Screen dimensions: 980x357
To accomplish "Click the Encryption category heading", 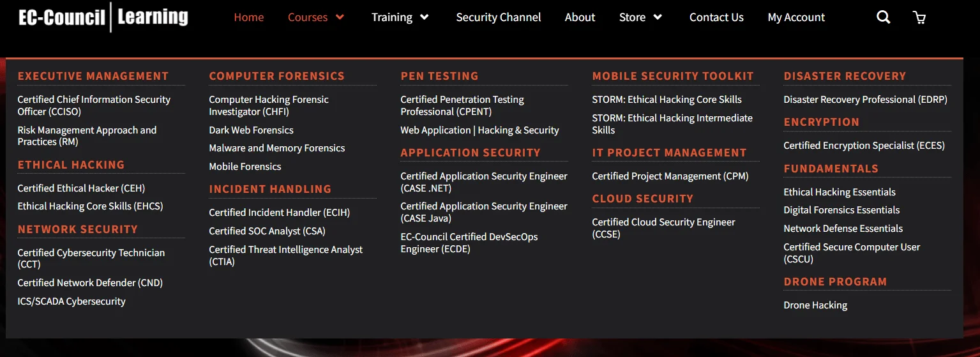I will click(x=822, y=121).
